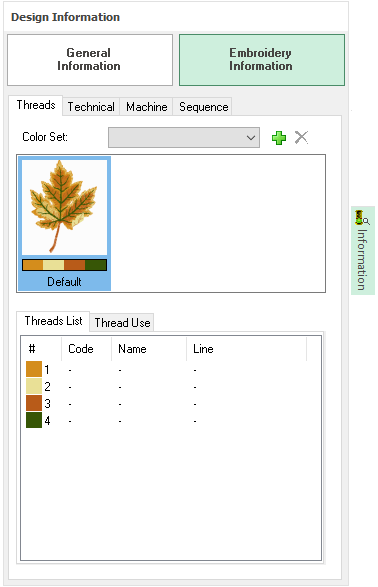Add a new color set with the green plus icon
The image size is (378, 587).
[x=279, y=137]
